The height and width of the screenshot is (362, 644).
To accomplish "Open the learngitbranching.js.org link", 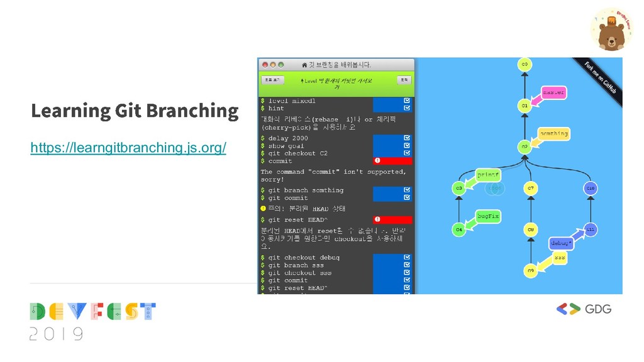I will (128, 147).
